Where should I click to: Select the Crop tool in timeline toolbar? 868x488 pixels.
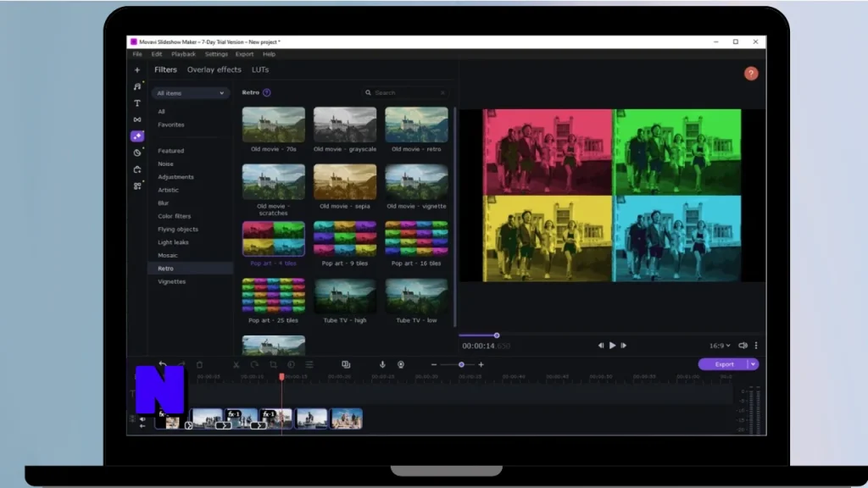point(273,364)
